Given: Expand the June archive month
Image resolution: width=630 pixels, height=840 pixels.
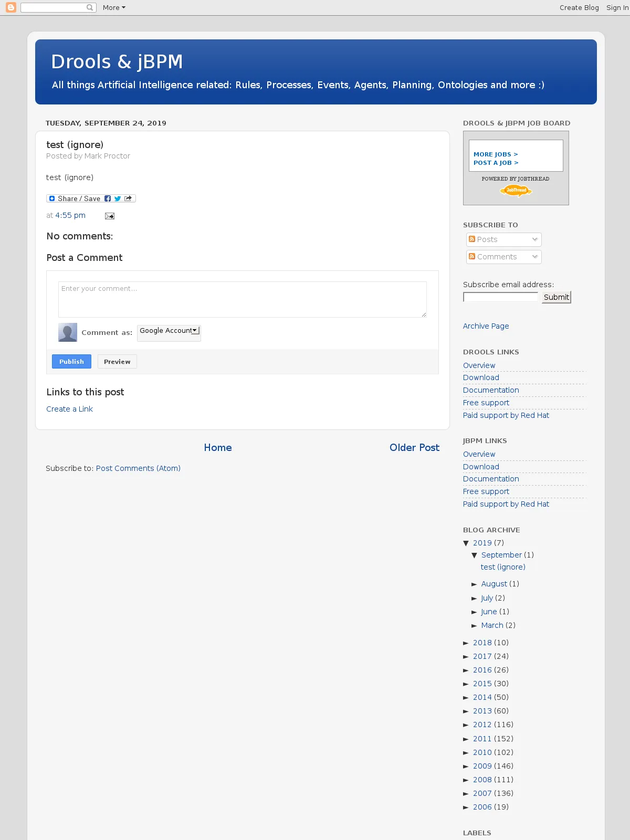Looking at the screenshot, I should pos(475,612).
